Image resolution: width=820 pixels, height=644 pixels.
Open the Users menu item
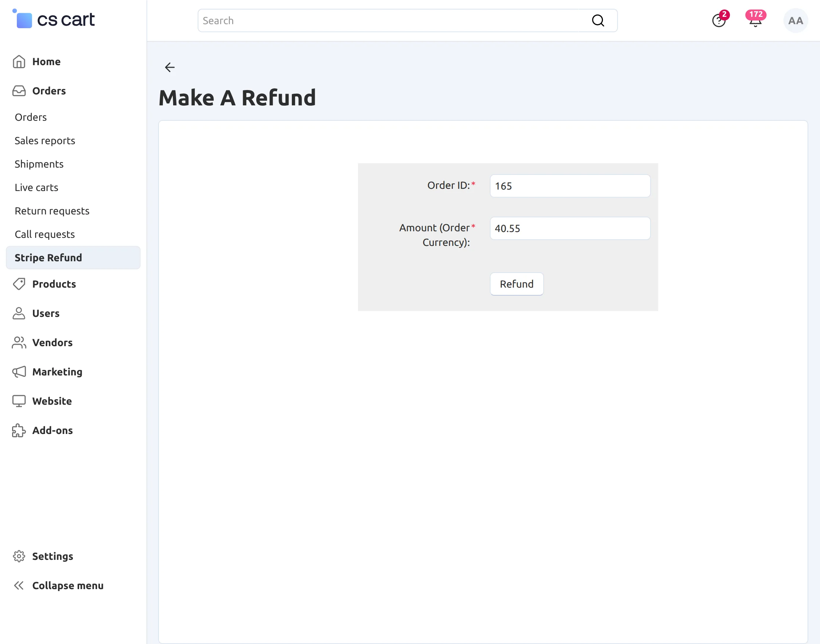46,313
